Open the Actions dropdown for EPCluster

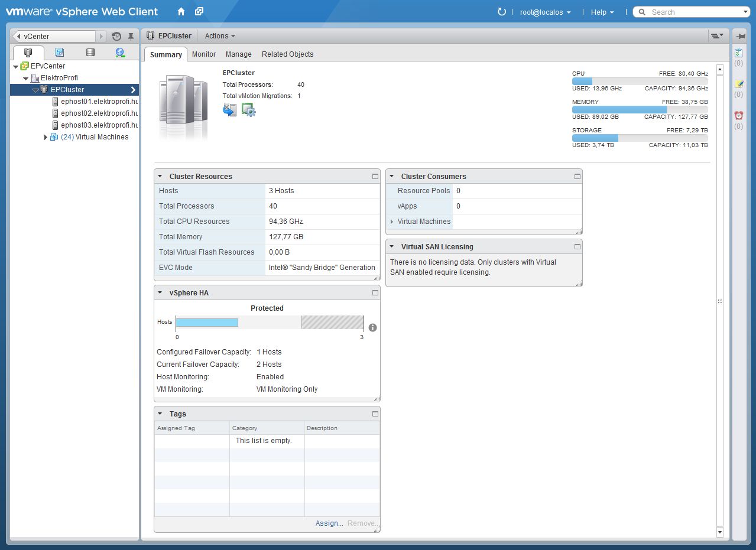(x=220, y=36)
